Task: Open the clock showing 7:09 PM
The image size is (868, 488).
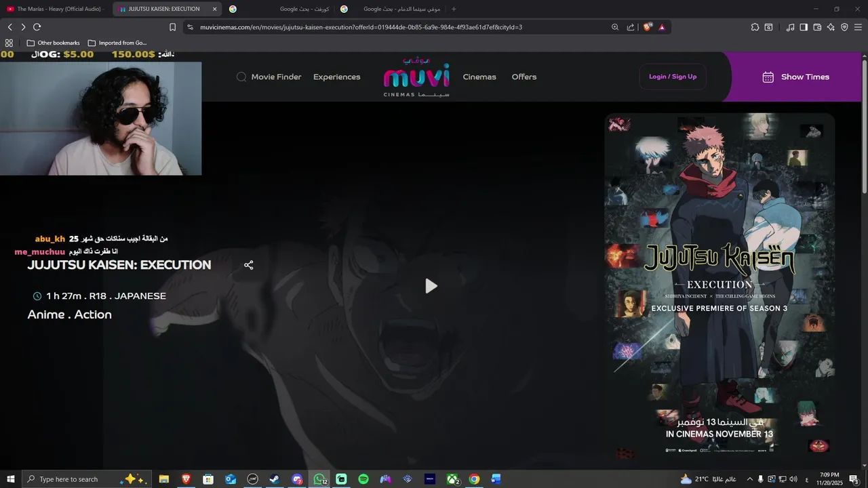Action: (829, 479)
